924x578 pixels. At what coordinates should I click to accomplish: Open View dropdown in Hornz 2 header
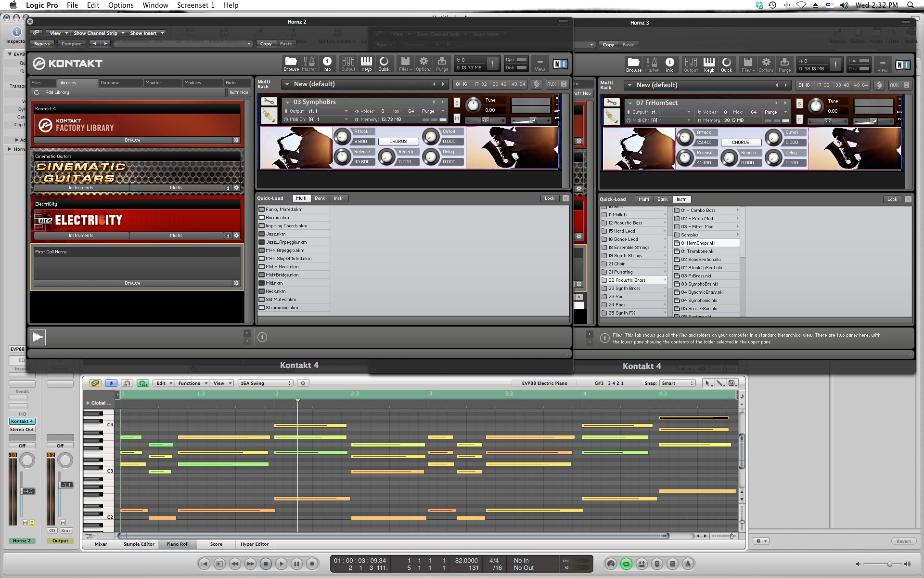[58, 33]
